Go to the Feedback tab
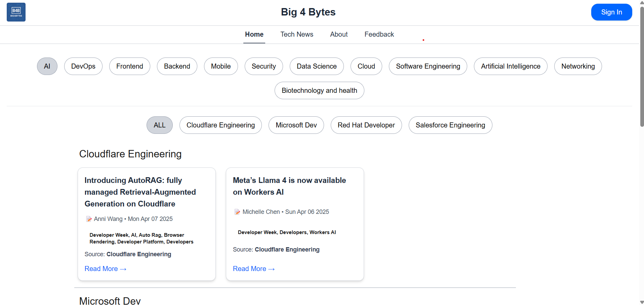644x305 pixels. pyautogui.click(x=379, y=34)
